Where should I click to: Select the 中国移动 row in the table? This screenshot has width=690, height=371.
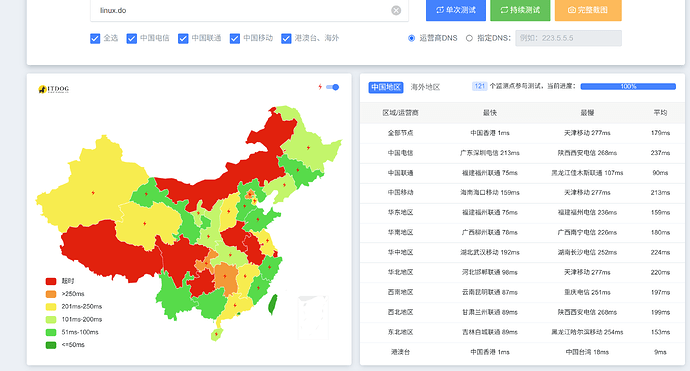click(522, 192)
